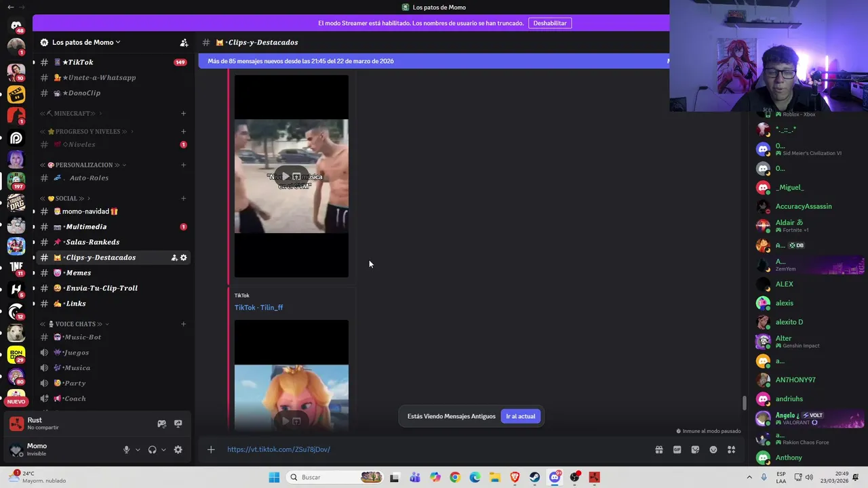
Task: Collapse the PERSONALIZACION category
Action: coord(83,165)
